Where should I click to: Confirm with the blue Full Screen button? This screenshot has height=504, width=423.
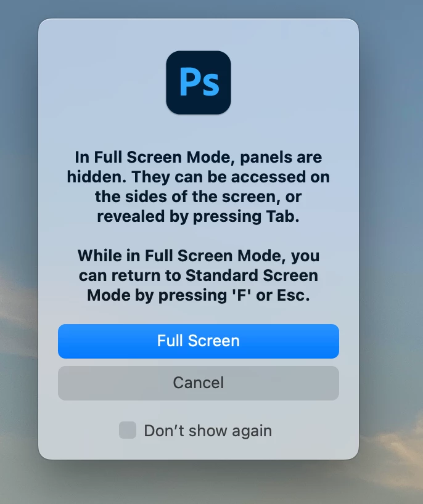pos(199,341)
